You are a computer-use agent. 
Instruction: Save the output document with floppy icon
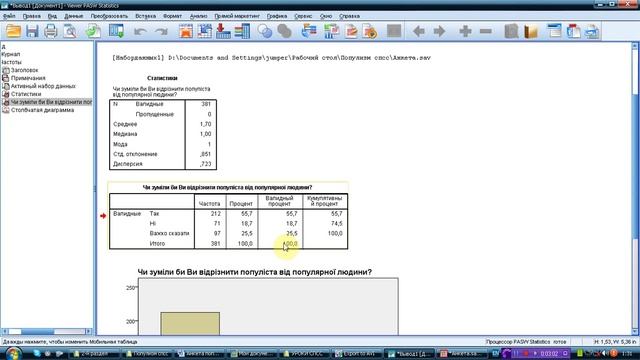(x=32, y=31)
